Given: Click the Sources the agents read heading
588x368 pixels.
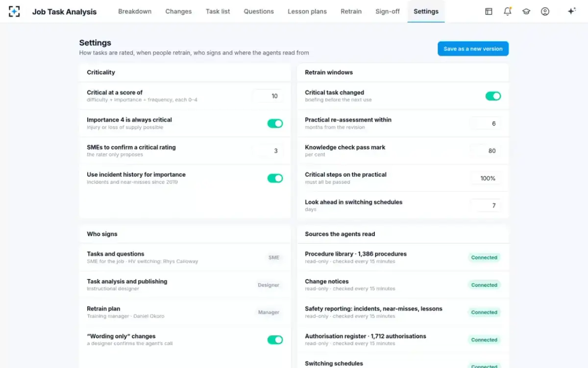Looking at the screenshot, I should [x=340, y=234].
